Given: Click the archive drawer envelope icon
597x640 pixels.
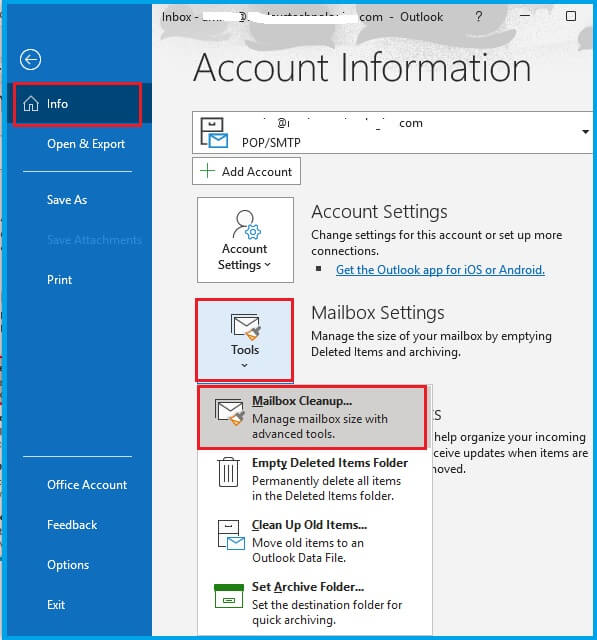Looking at the screenshot, I should (231, 535).
